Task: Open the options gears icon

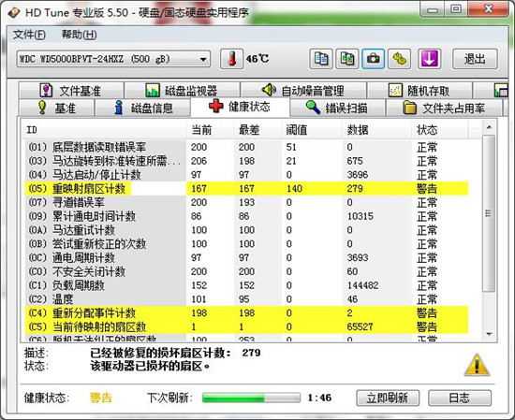Action: click(x=400, y=59)
